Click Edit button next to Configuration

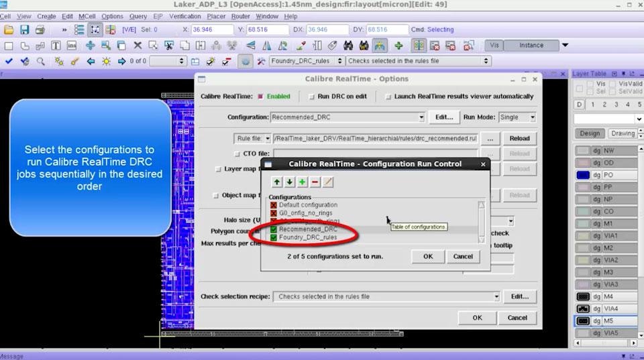coord(444,117)
